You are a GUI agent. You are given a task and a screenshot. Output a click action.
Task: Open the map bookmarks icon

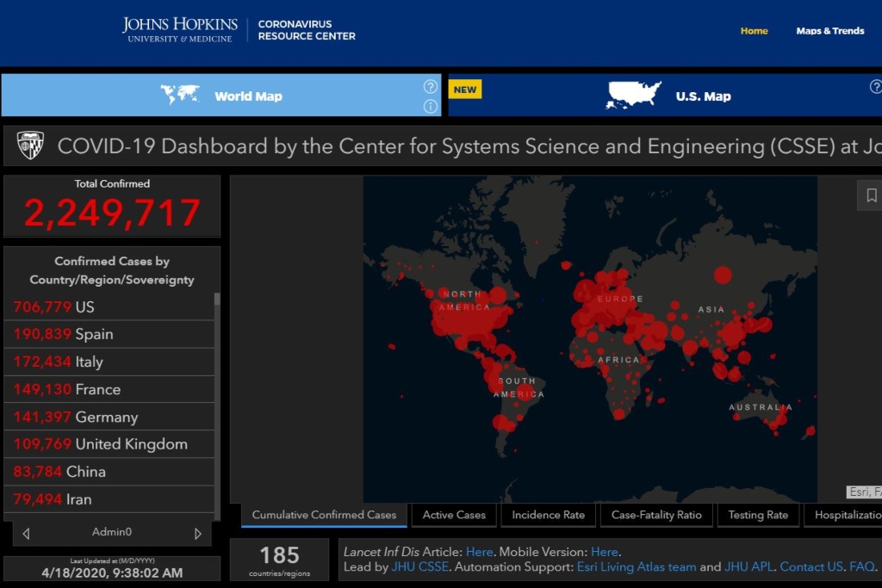(x=872, y=195)
